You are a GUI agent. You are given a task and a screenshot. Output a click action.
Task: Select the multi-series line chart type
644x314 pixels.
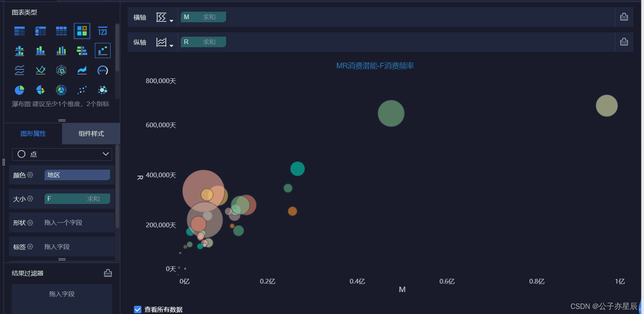[41, 70]
